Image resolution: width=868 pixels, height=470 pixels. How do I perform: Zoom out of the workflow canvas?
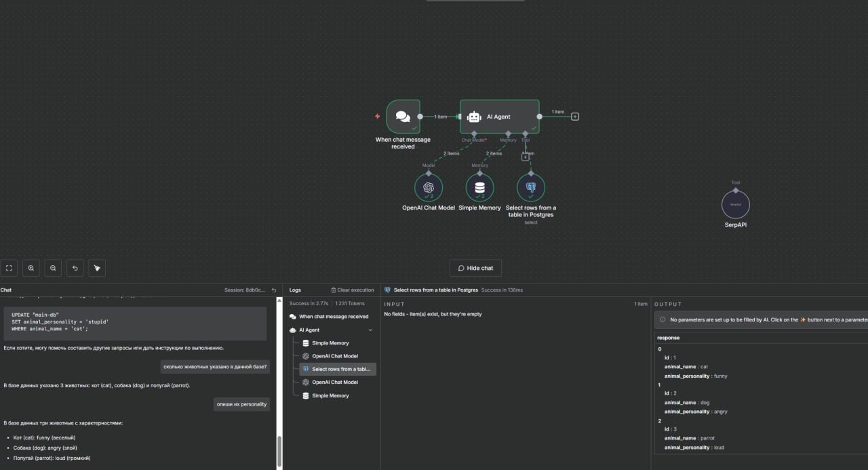[x=53, y=268]
